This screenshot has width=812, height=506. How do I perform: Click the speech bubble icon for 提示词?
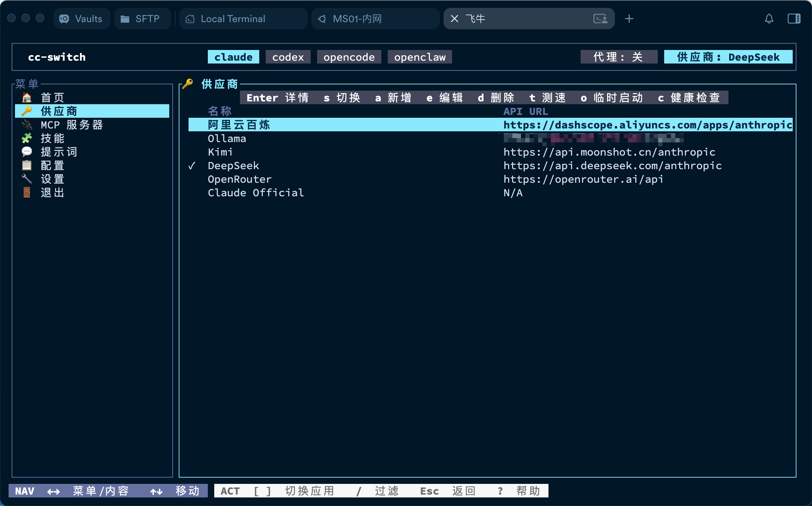coord(27,152)
